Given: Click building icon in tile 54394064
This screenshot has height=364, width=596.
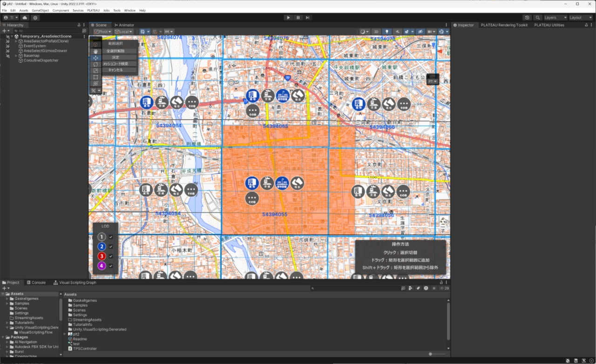Looking at the screenshot, I should coord(147,102).
